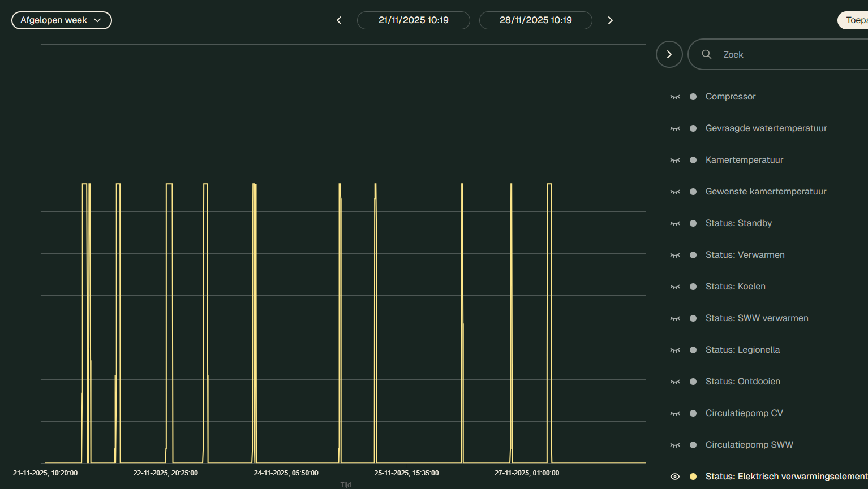Show Compressor series via eye icon
This screenshot has width=868, height=489.
click(x=675, y=97)
